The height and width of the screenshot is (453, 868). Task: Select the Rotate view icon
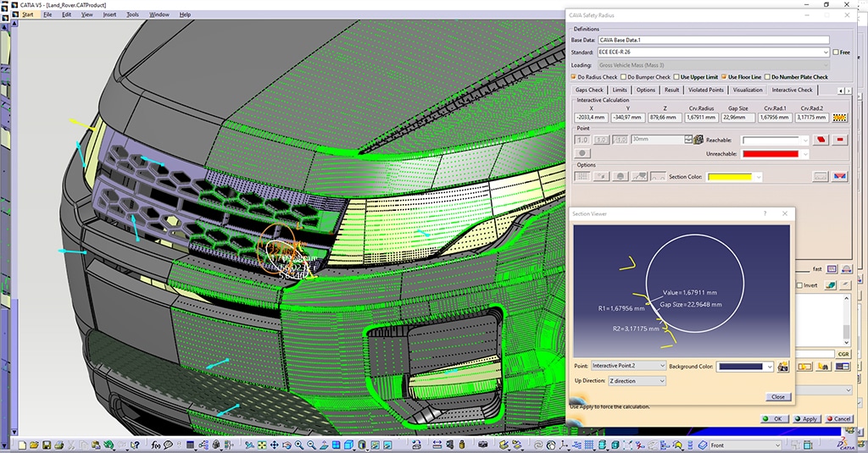[x=287, y=445]
